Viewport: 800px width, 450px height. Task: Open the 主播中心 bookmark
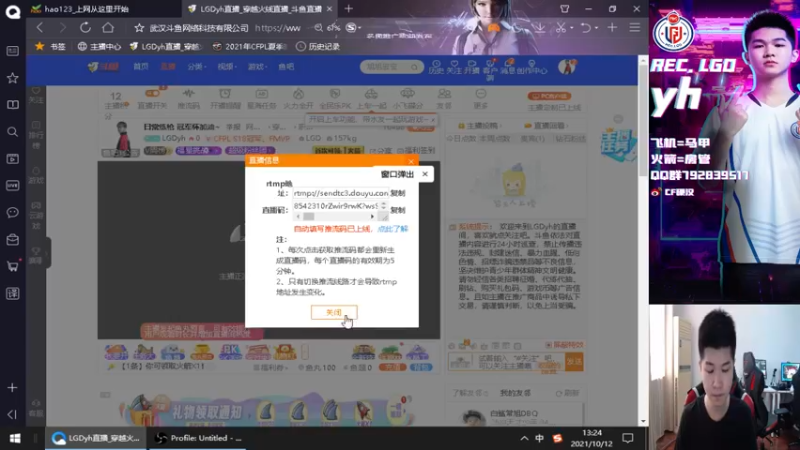pos(99,46)
